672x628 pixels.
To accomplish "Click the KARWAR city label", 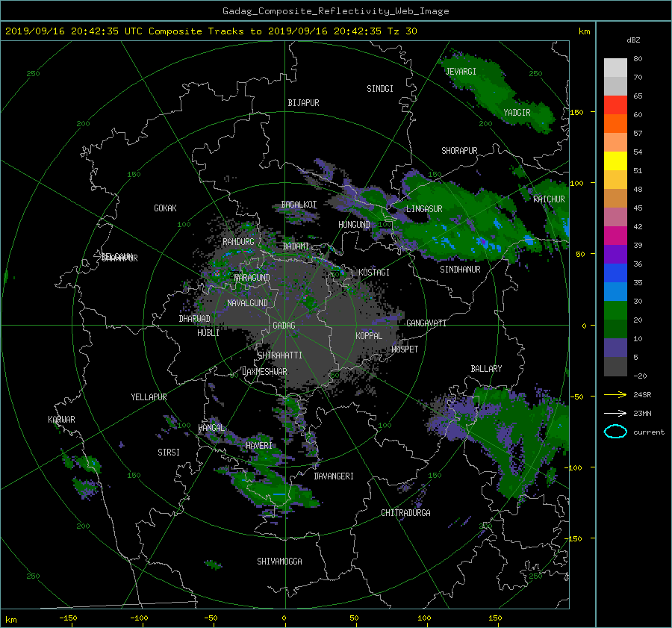I will tap(61, 419).
